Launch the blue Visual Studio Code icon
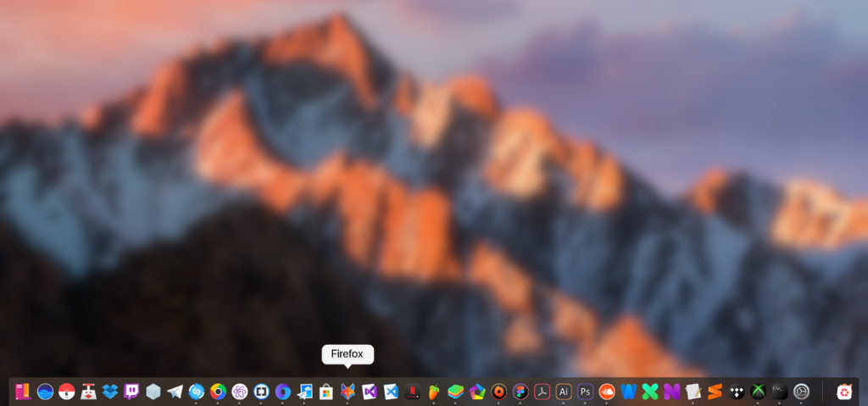868x406 pixels. coord(391,392)
